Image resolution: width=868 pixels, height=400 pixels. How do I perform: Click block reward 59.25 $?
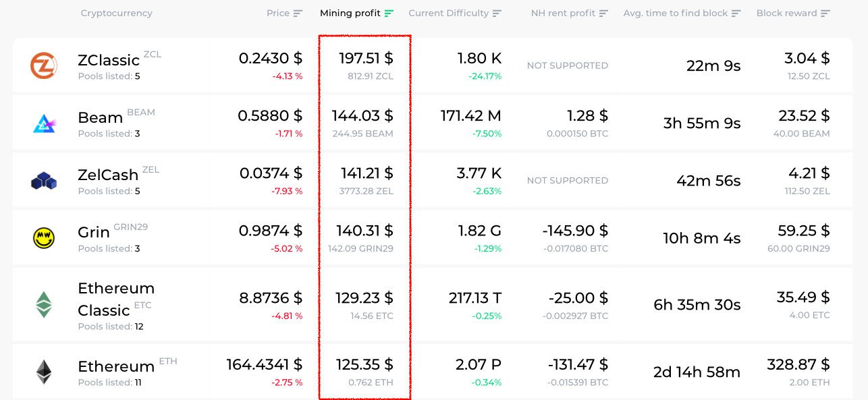pyautogui.click(x=805, y=231)
